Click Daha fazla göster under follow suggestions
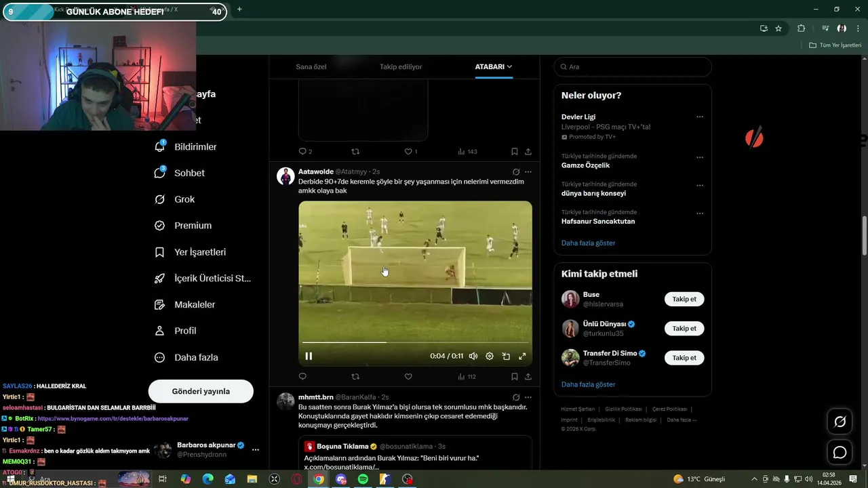This screenshot has width=868, height=488. pos(588,384)
